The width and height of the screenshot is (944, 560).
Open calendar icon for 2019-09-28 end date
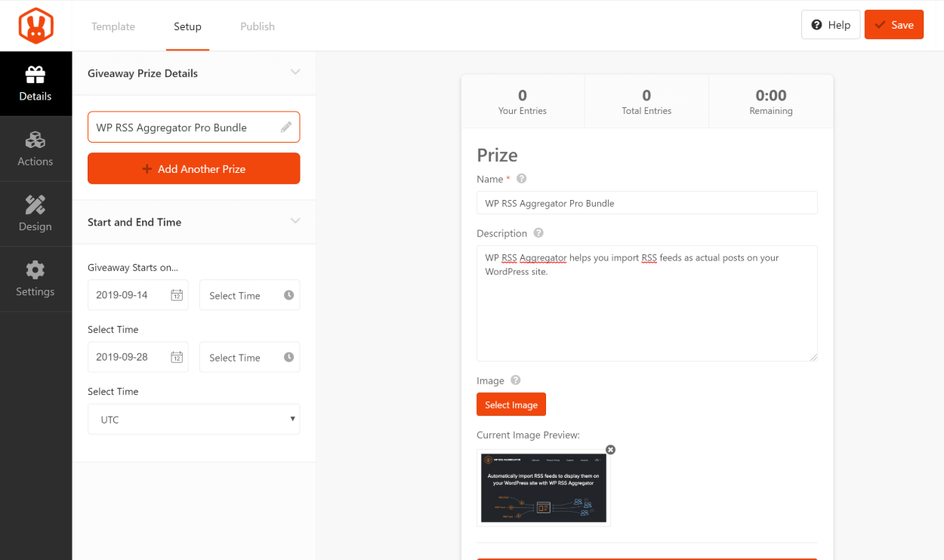pos(177,357)
